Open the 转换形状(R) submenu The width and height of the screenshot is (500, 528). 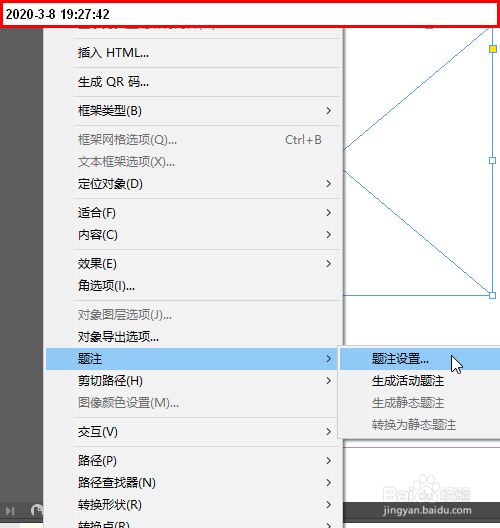coord(193,505)
